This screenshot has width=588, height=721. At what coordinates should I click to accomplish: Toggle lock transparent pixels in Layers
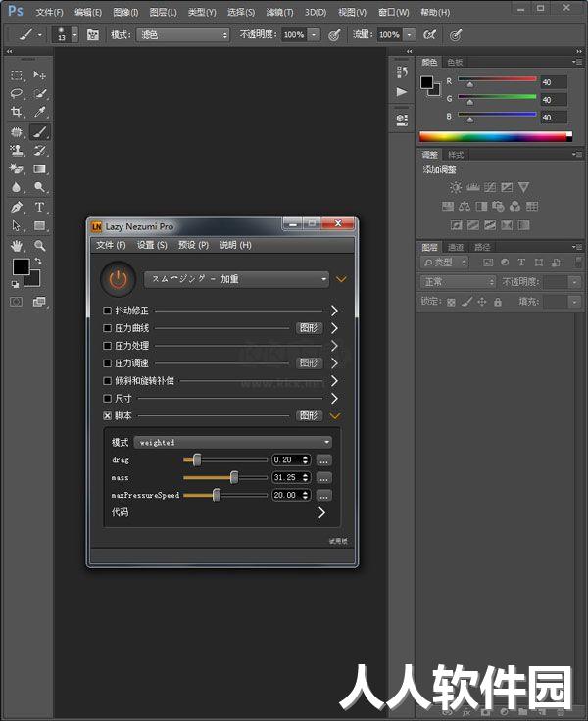pos(452,302)
